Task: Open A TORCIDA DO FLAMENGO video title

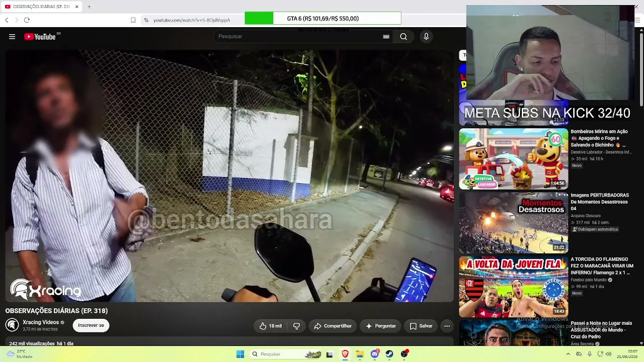Action: click(602, 266)
